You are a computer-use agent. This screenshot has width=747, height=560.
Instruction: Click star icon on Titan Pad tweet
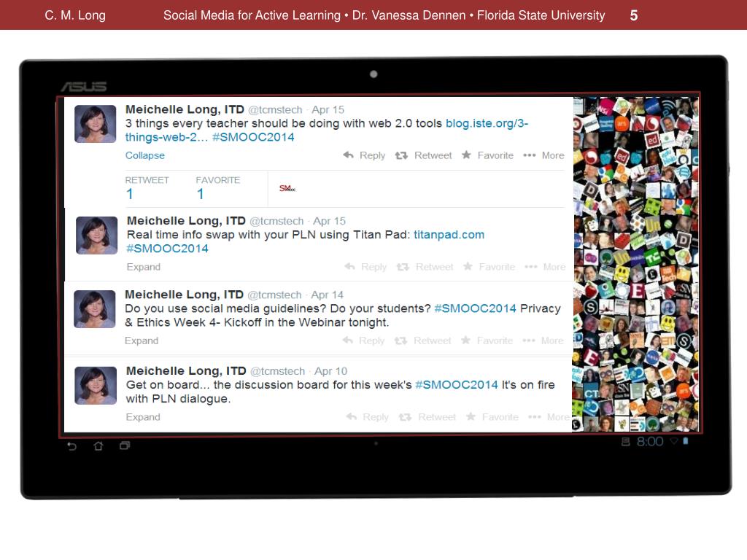[468, 266]
